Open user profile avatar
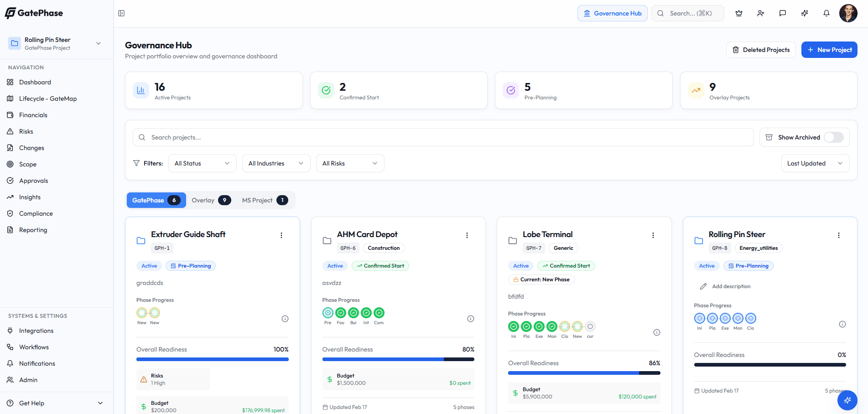This screenshot has height=414, width=868. [x=848, y=13]
